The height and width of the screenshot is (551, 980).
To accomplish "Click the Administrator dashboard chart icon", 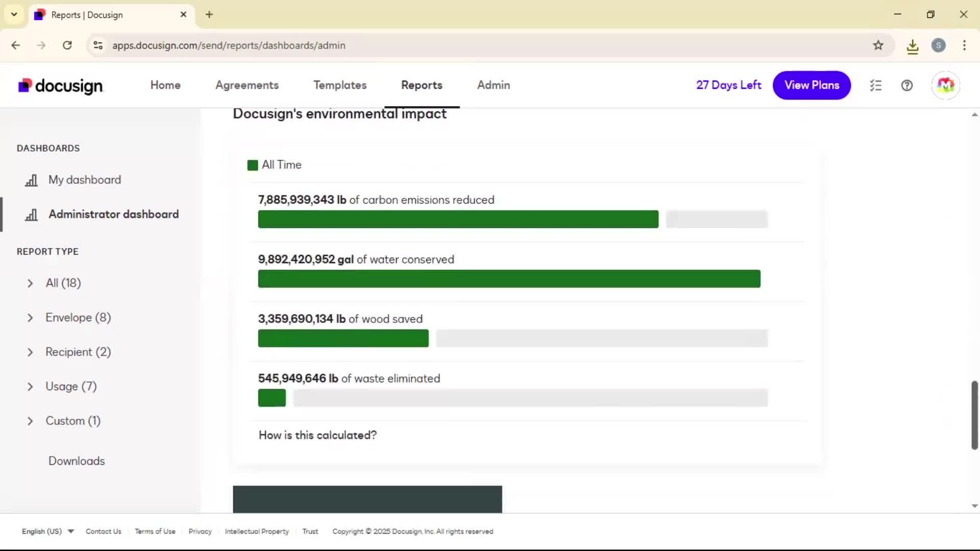I will [x=32, y=215].
